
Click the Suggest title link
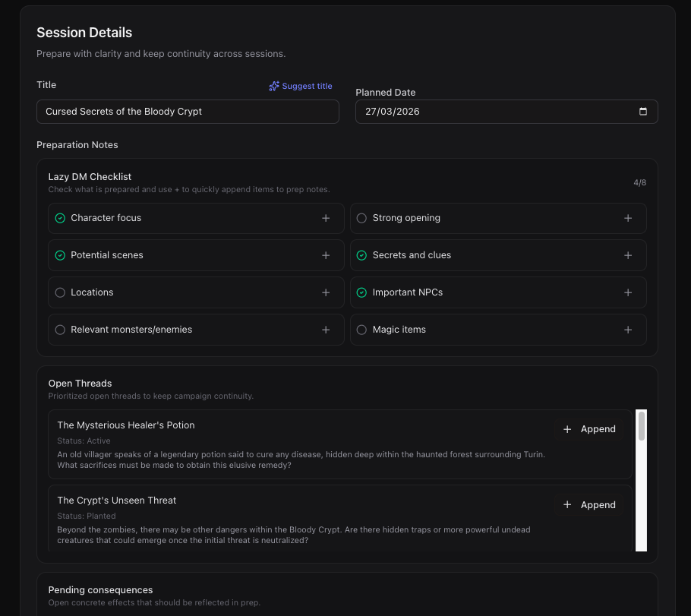(301, 86)
